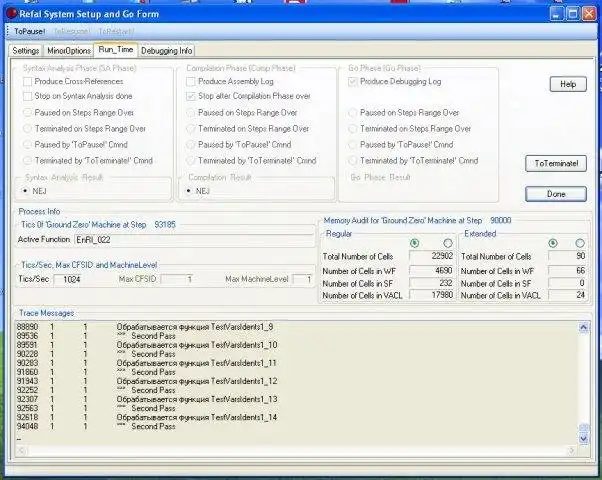Click Regular Number of Cells in WF value 4690
The width and height of the screenshot is (602, 480).
point(432,271)
